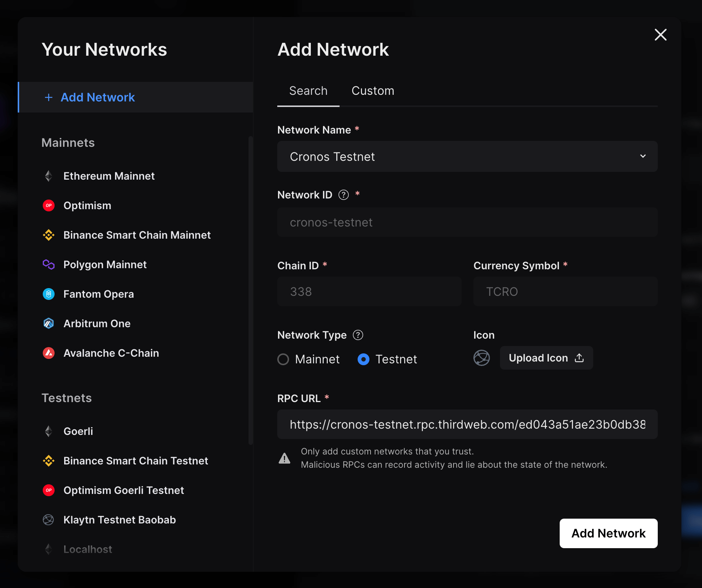Click the Arbitrum One icon

point(49,324)
